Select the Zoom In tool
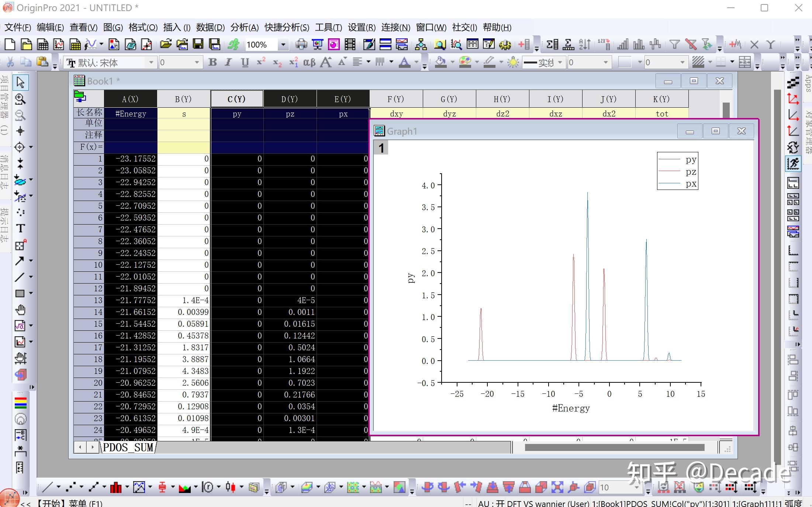812x507 pixels. (20, 99)
